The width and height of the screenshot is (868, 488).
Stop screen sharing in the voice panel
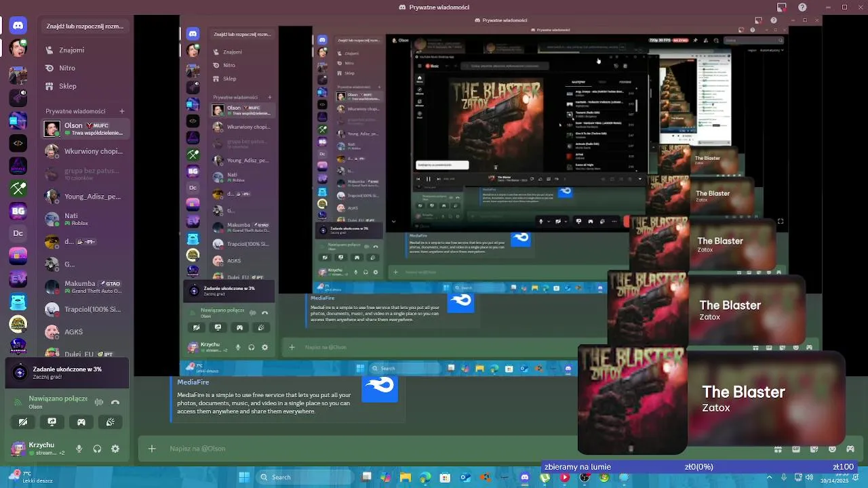point(52,422)
